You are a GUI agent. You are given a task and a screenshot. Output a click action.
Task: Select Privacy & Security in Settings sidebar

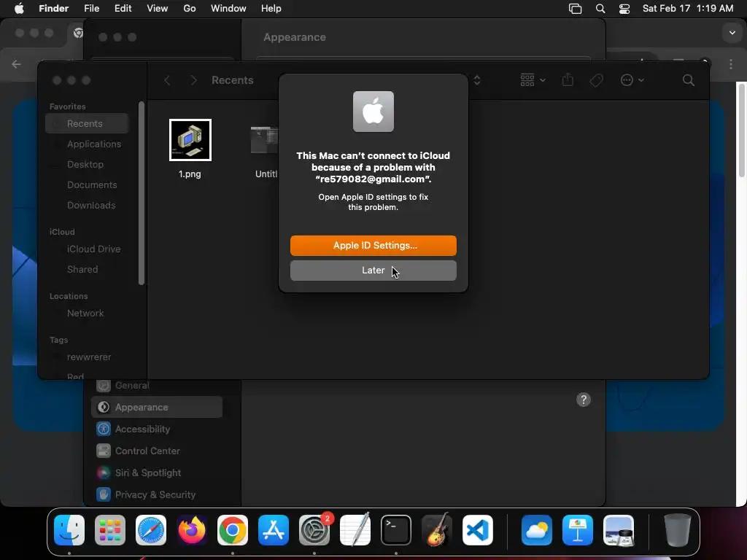tap(157, 495)
